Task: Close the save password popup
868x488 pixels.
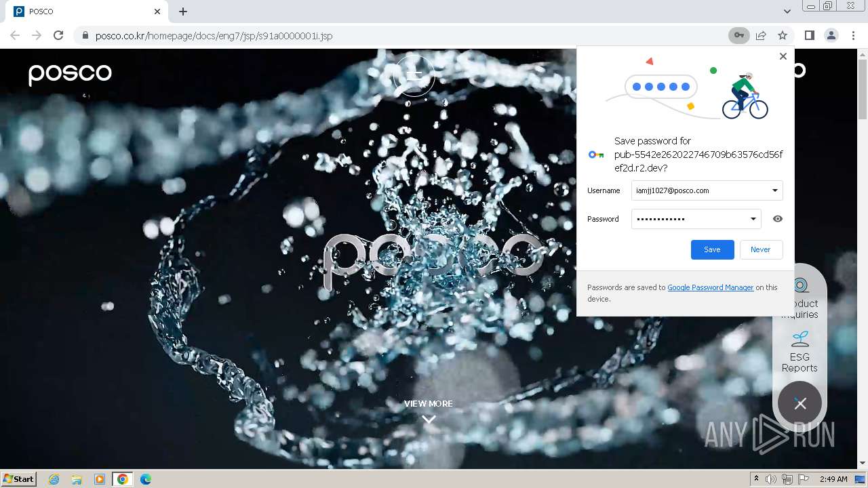Action: [x=783, y=56]
